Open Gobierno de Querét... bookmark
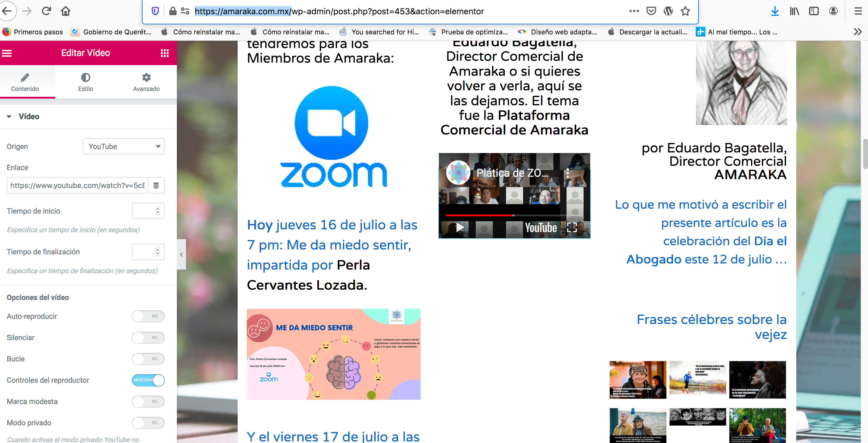Screen dimensions: 868x443 [x=111, y=32]
